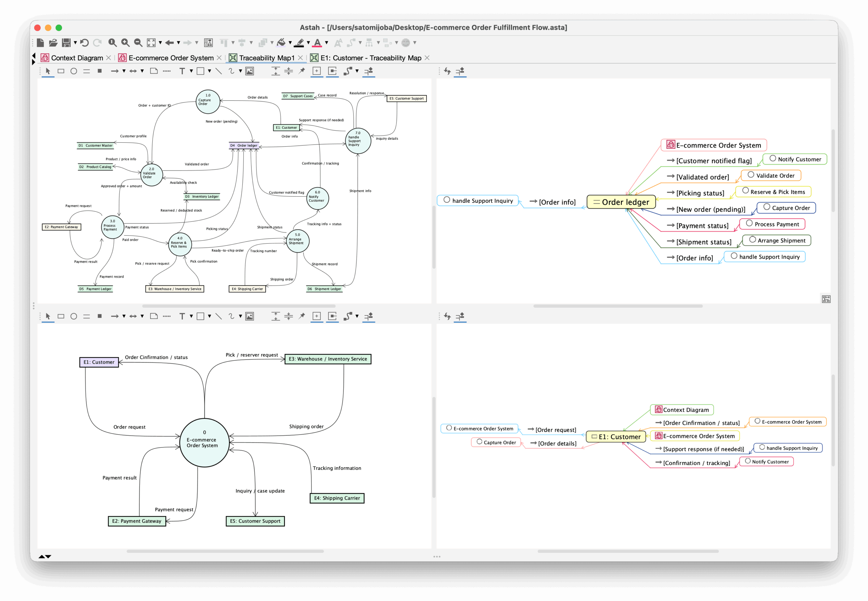
Task: Click the Undo arrow in main toolbar
Action: coord(84,43)
